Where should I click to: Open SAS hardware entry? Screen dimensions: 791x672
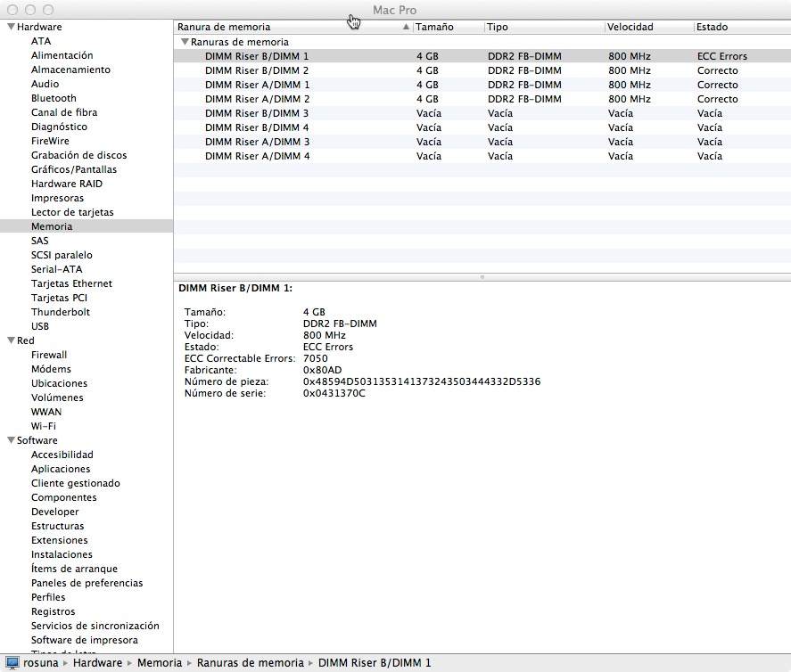pyautogui.click(x=40, y=241)
